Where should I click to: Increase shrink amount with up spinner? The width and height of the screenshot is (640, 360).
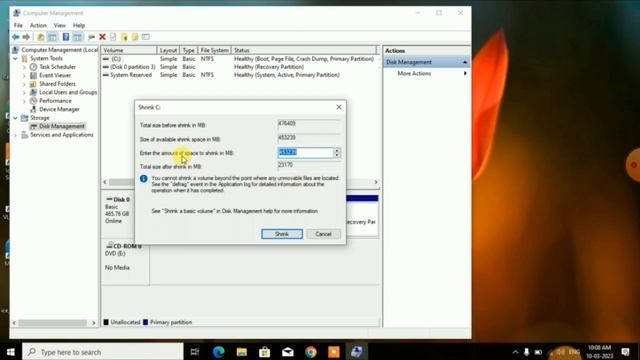337,150
